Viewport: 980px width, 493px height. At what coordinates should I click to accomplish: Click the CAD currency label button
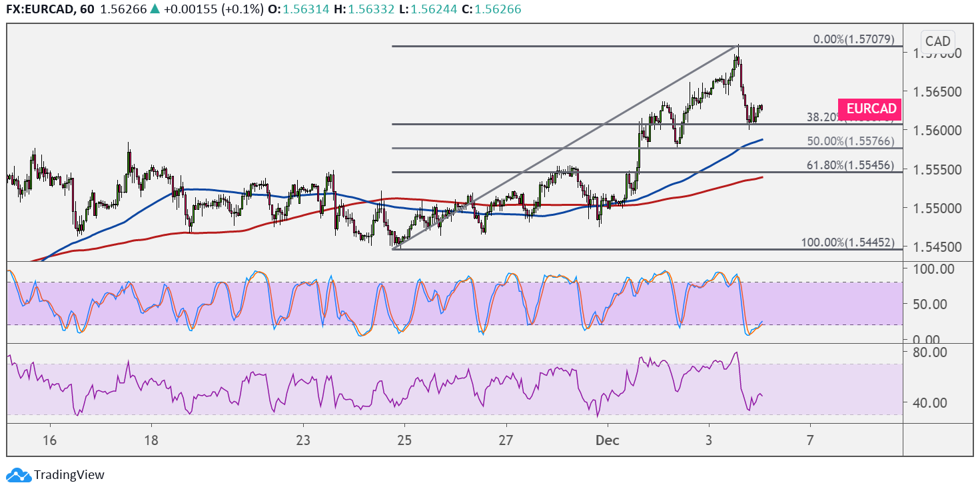[938, 42]
